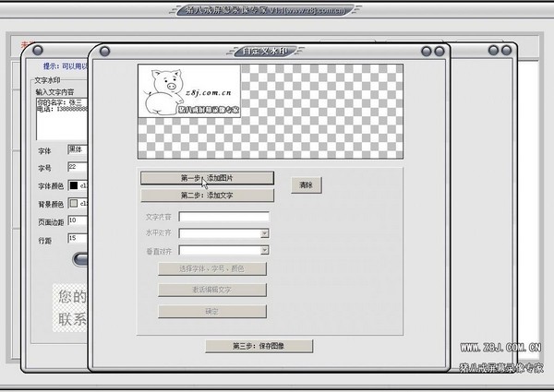
Task: Click the 输入文字内容 text area
Action: point(62,119)
